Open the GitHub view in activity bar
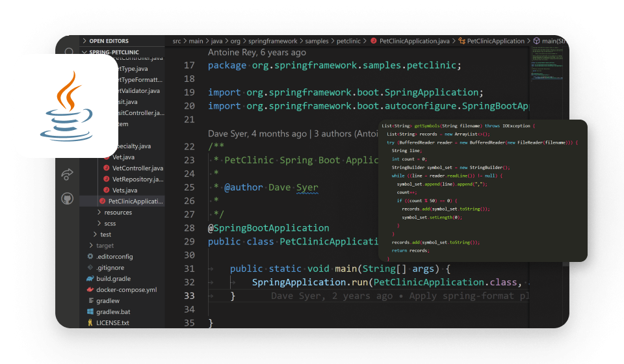Screen dimensions: 624x364 click(x=68, y=198)
